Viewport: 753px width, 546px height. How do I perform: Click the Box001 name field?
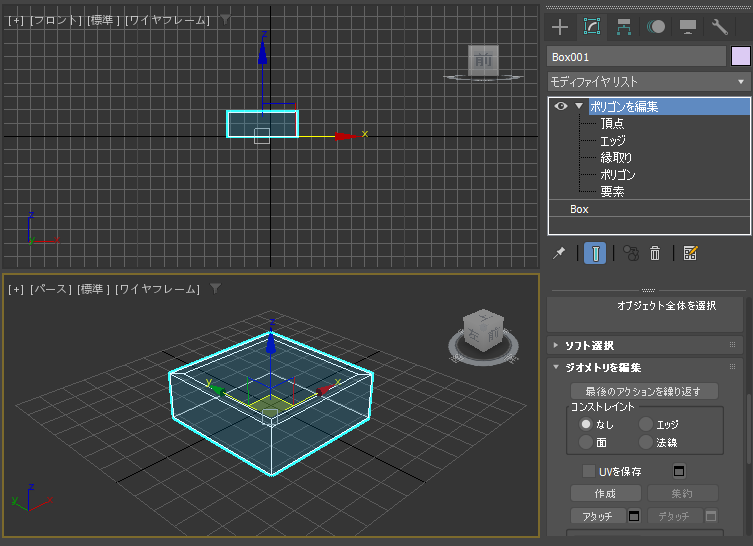click(636, 57)
